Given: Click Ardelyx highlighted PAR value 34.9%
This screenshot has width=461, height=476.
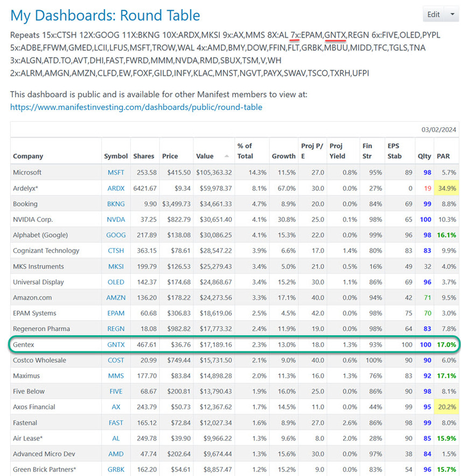Looking at the screenshot, I should point(447,188).
